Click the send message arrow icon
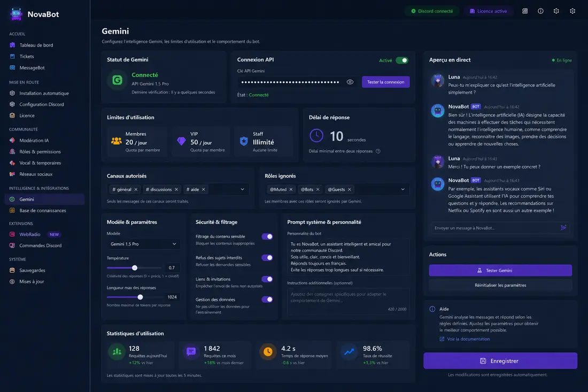This screenshot has width=588, height=392. (563, 228)
